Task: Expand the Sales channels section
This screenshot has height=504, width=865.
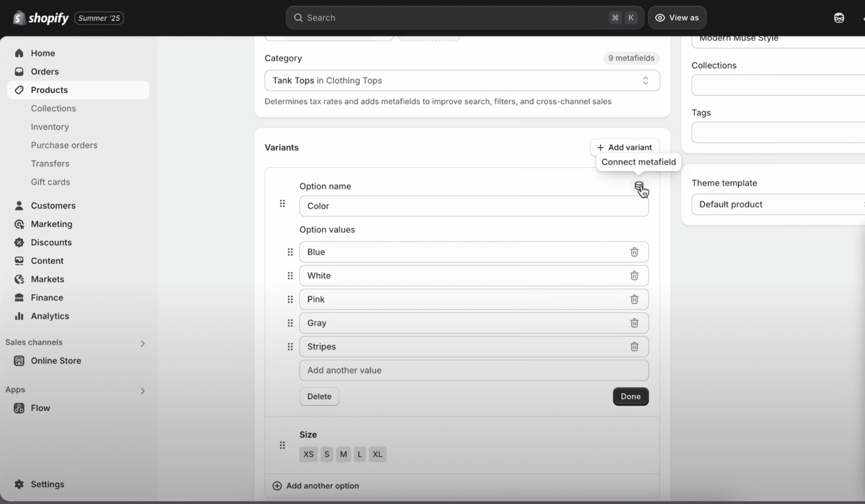Action: point(143,343)
